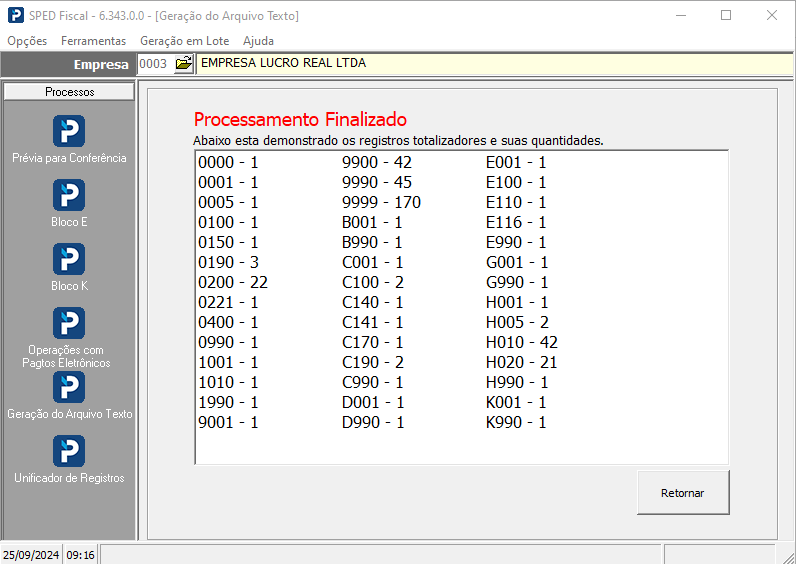
Task: Open the Ajuda menu
Action: (258, 41)
